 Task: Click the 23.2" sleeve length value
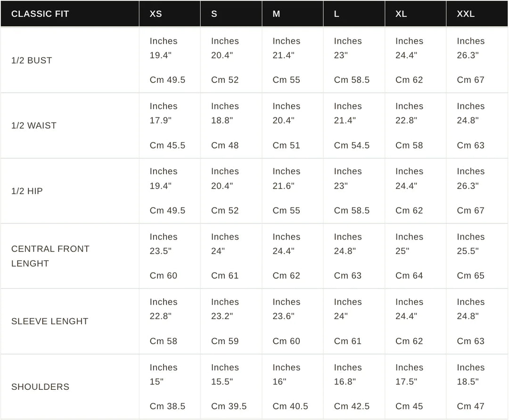[222, 316]
